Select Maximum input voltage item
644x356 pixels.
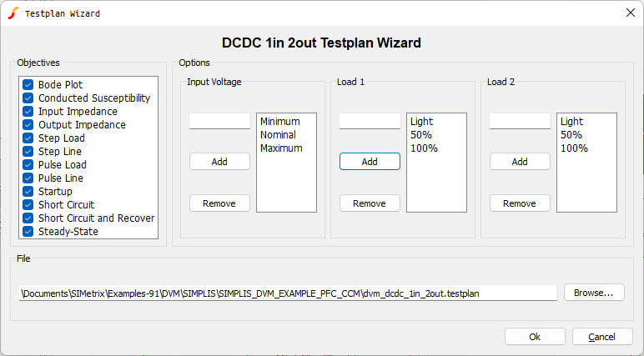(x=281, y=148)
